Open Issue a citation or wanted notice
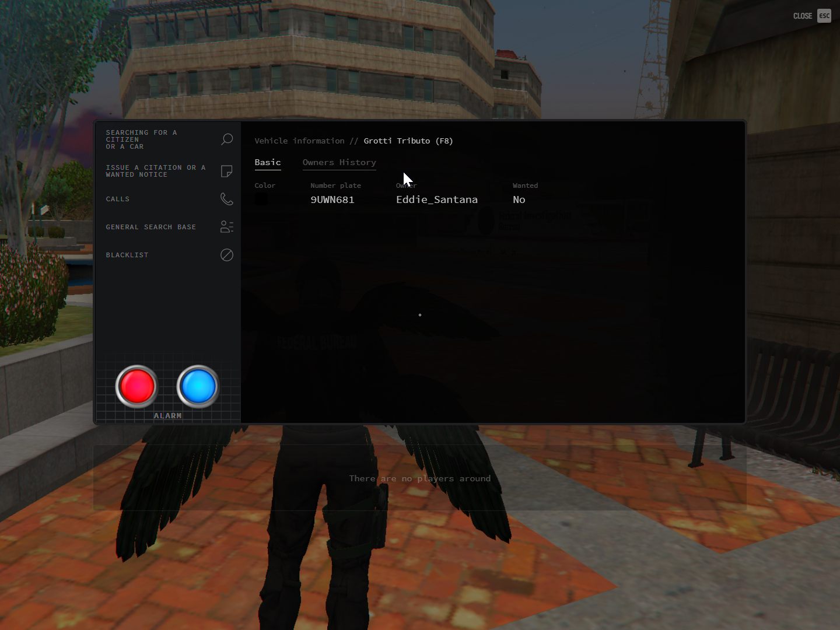This screenshot has width=840, height=630. coord(167,171)
